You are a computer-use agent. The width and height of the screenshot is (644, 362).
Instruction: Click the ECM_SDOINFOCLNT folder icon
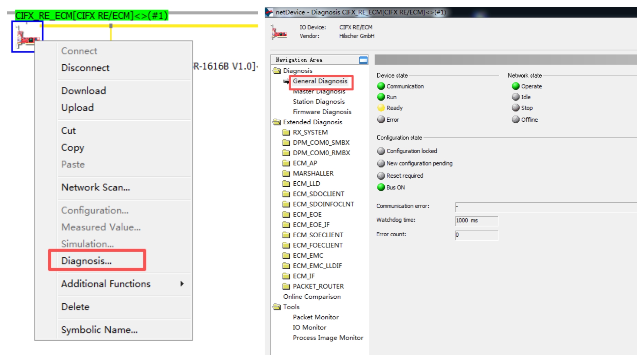(286, 204)
